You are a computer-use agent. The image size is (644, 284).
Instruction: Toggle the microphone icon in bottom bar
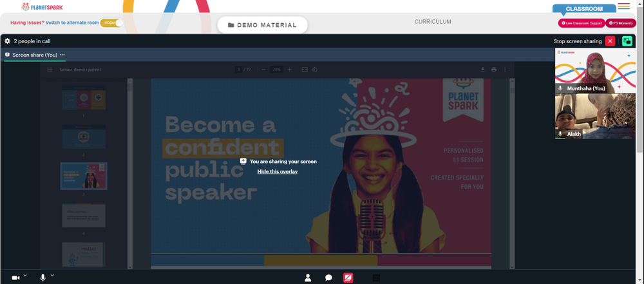tap(43, 278)
